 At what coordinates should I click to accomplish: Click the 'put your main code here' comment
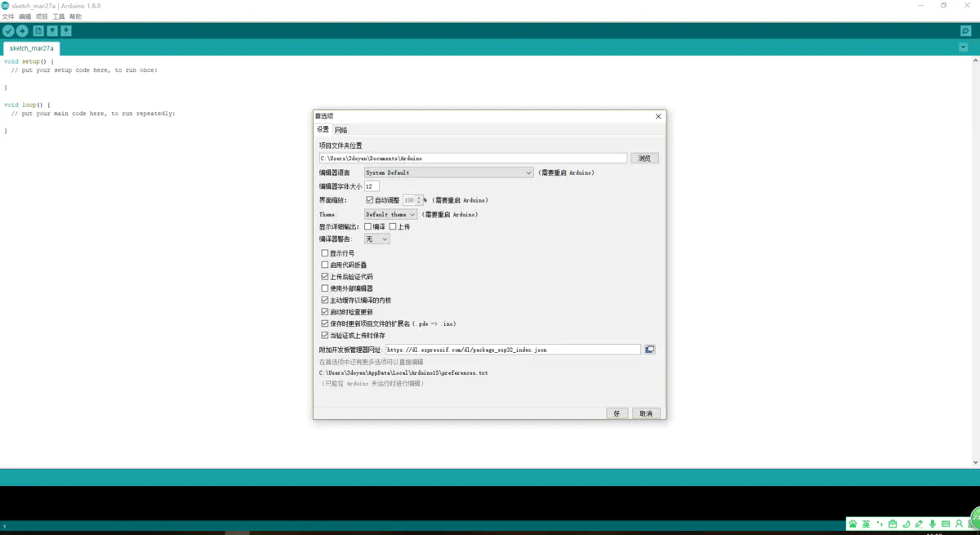tap(93, 114)
